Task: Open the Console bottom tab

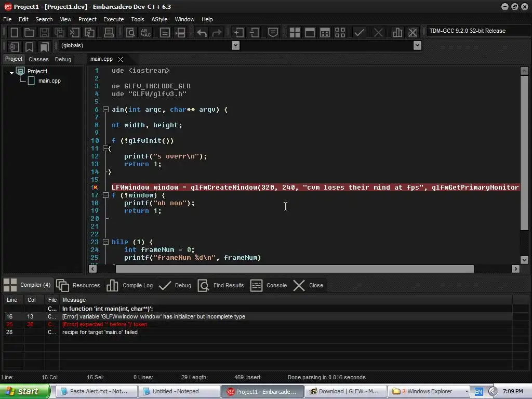Action: click(269, 285)
